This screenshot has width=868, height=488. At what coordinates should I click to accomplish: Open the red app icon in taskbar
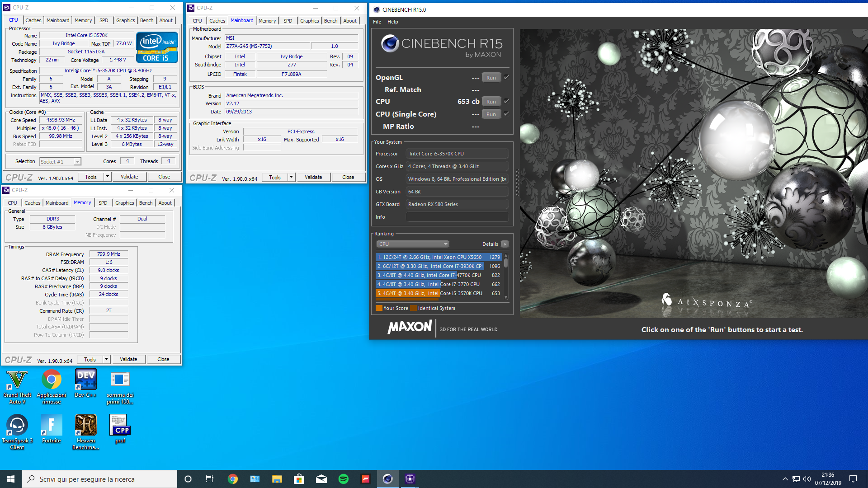365,479
